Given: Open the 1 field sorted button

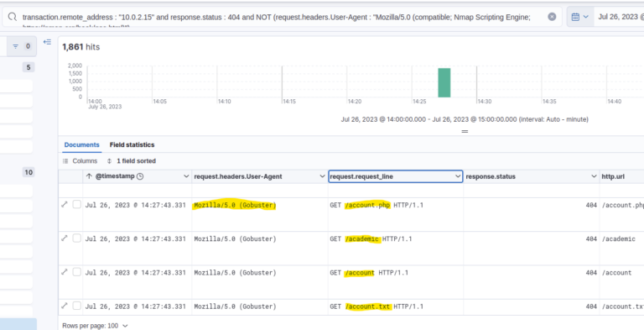Looking at the screenshot, I should (132, 161).
